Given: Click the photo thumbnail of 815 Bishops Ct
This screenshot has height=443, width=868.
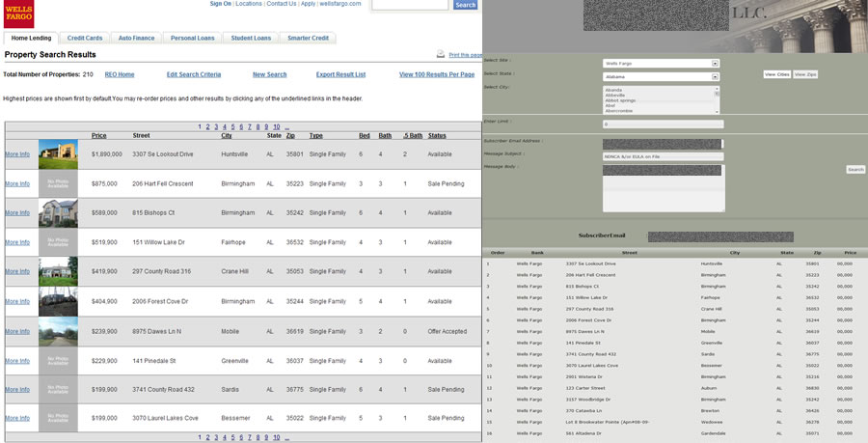Looking at the screenshot, I should [x=58, y=212].
